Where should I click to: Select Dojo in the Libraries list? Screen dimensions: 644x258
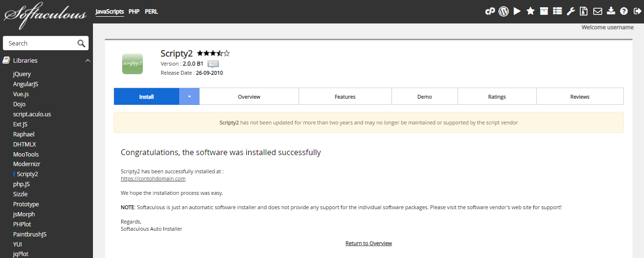point(19,104)
